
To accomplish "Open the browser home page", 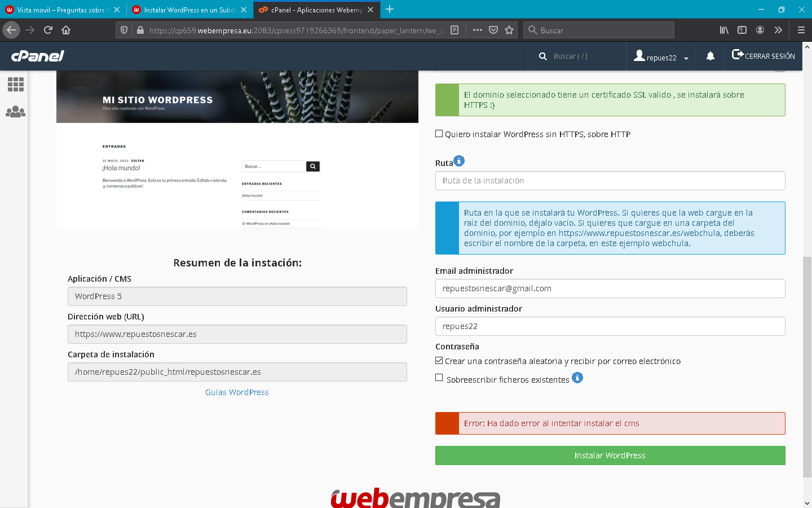I will click(66, 30).
